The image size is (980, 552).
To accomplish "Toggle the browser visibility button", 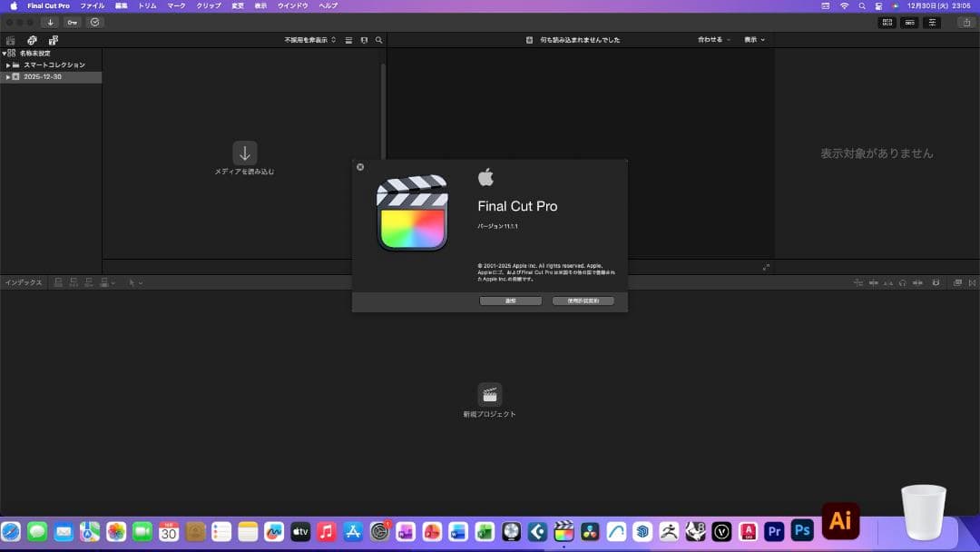I will tap(887, 22).
